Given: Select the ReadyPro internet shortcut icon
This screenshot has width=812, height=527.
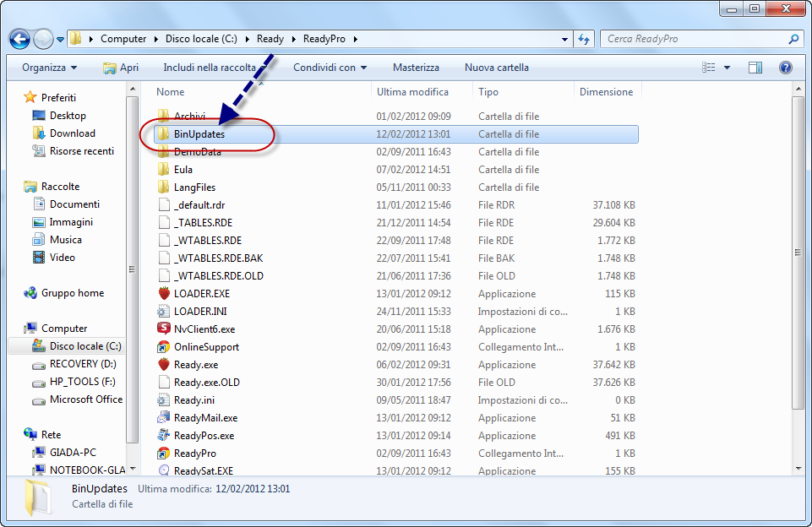Looking at the screenshot, I should pos(164,453).
